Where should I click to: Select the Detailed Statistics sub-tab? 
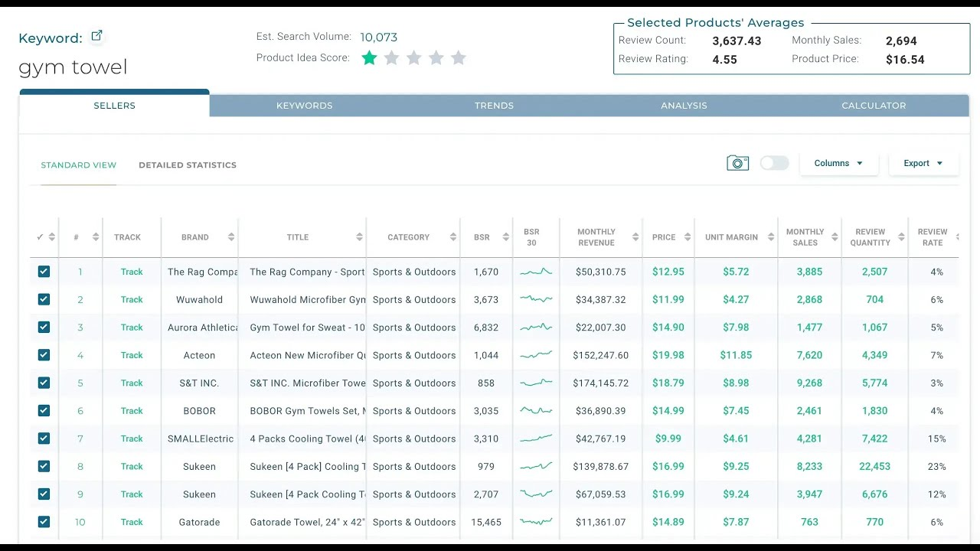tap(188, 165)
